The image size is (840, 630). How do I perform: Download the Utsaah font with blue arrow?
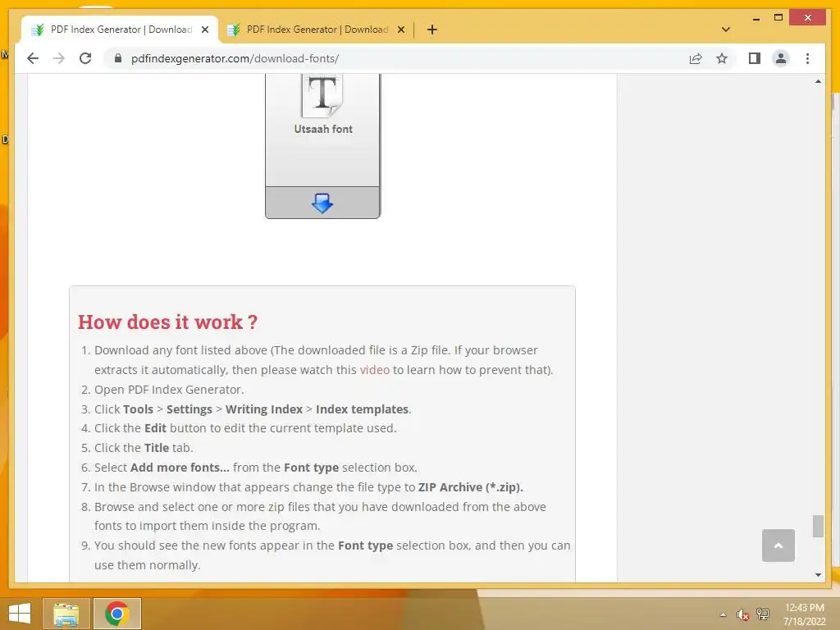322,203
